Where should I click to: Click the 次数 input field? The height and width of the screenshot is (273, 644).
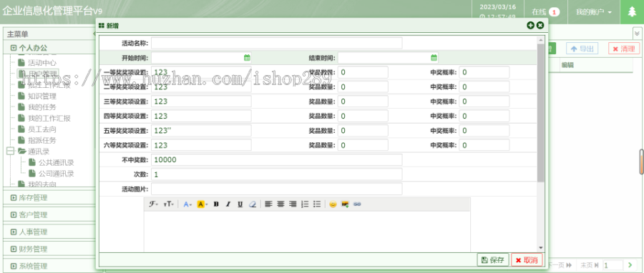(x=276, y=174)
